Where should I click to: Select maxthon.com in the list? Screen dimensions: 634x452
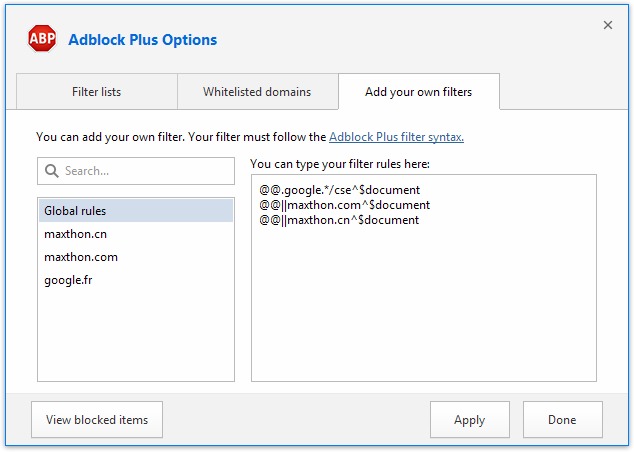pyautogui.click(x=136, y=257)
